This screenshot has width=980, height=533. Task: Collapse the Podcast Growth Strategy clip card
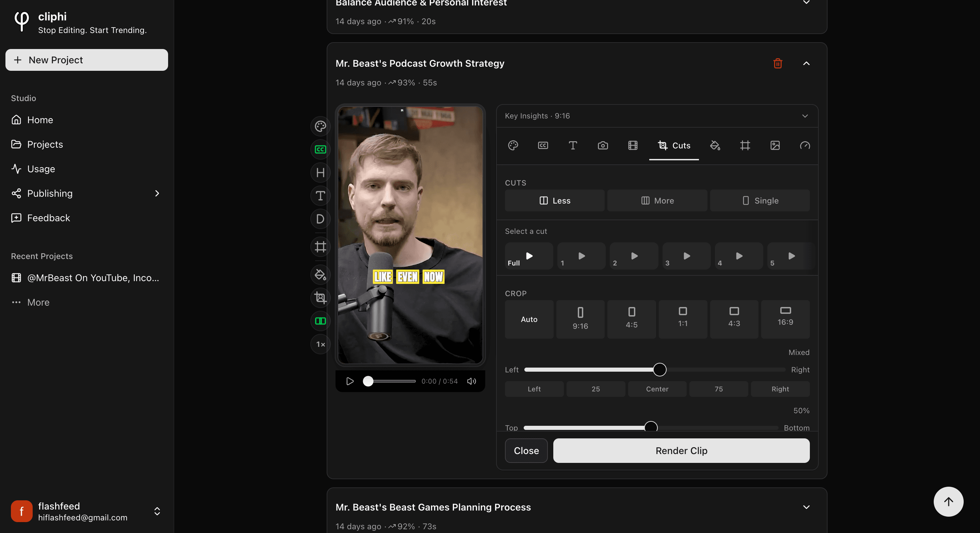(x=806, y=64)
